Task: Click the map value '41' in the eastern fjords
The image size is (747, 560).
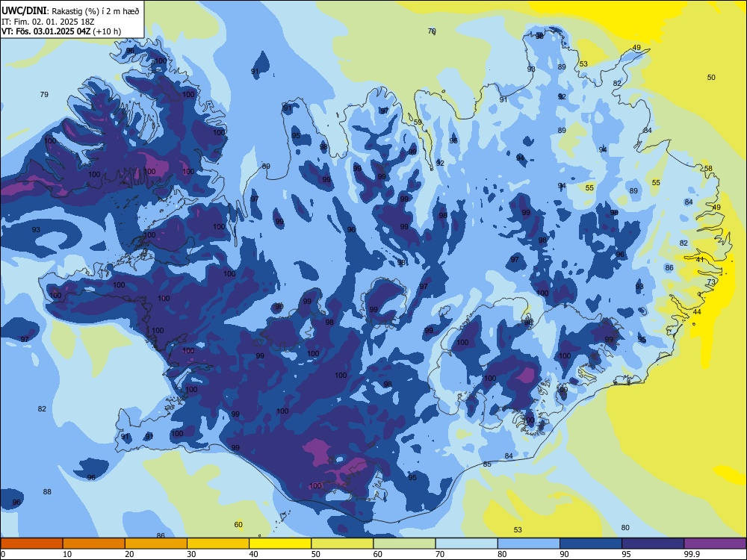Action: [700, 260]
